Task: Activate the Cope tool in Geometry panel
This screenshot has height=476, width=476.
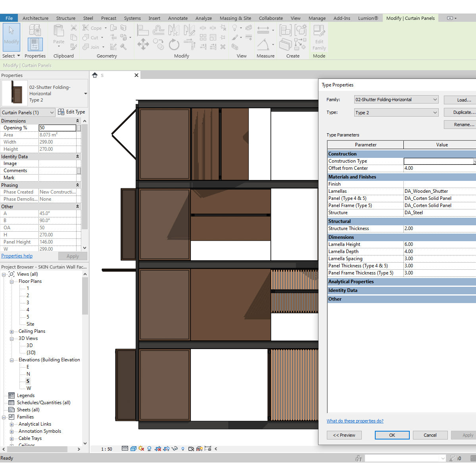Action: coord(92,28)
